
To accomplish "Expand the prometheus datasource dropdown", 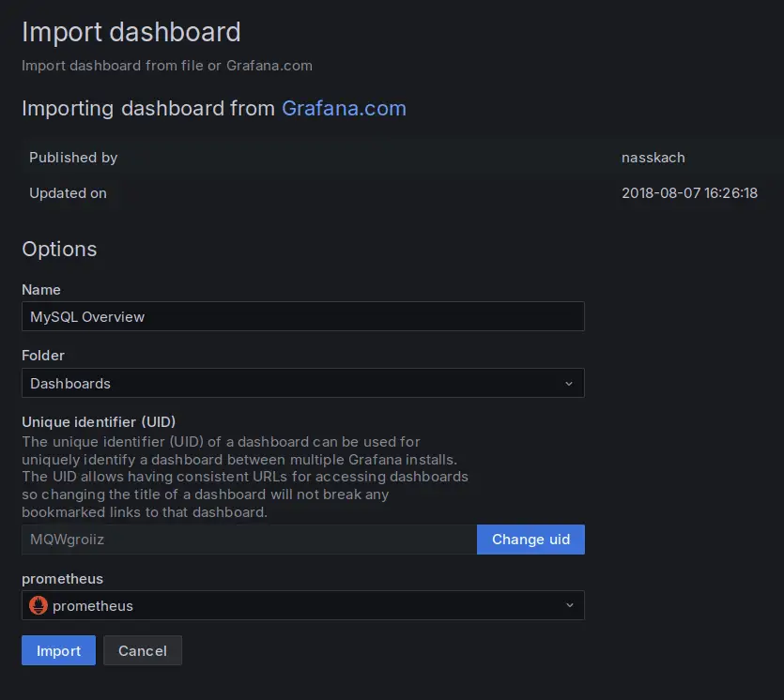I will pyautogui.click(x=302, y=605).
